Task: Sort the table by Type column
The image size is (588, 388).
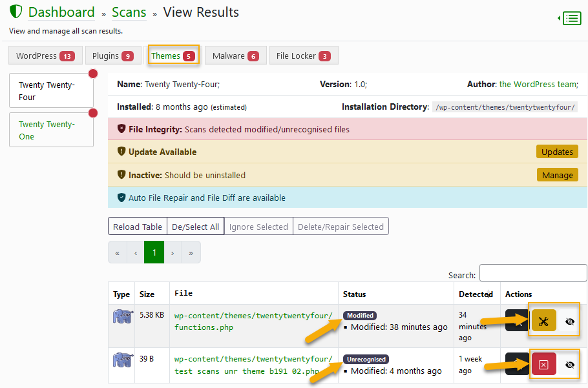Action: click(x=121, y=294)
